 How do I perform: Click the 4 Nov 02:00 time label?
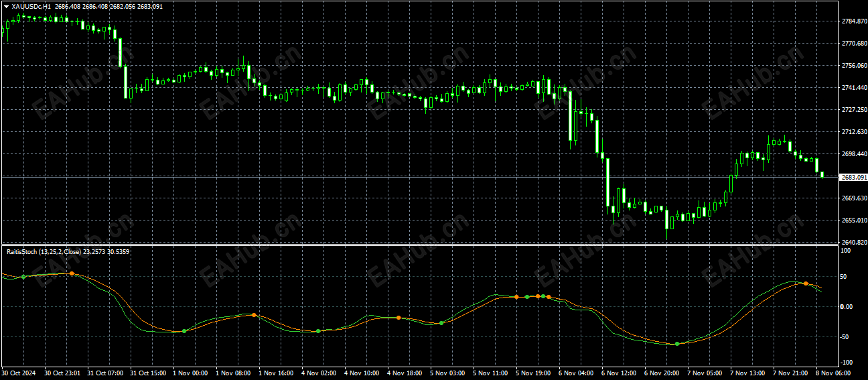click(319, 373)
